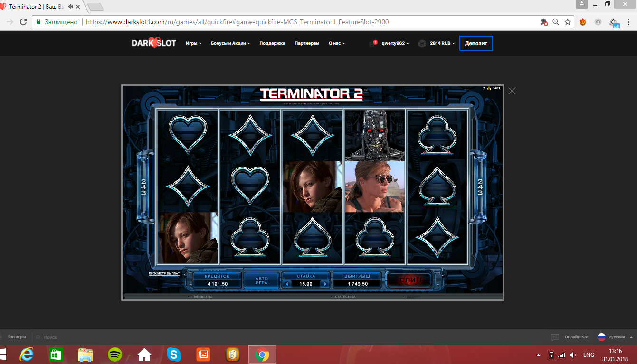Viewport: 637px width, 364px height.
Task: Click the КРЕДИТОВ value 4 101.50
Action: click(x=218, y=284)
